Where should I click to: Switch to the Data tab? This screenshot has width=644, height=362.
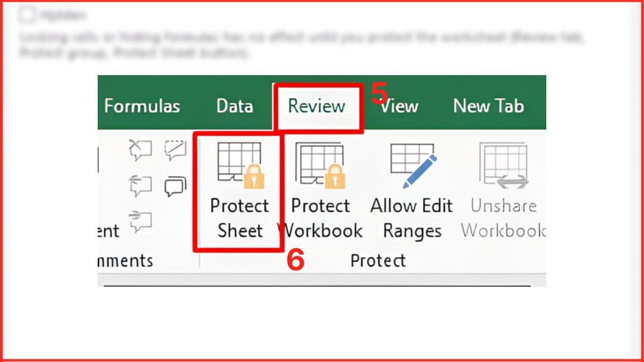point(235,106)
